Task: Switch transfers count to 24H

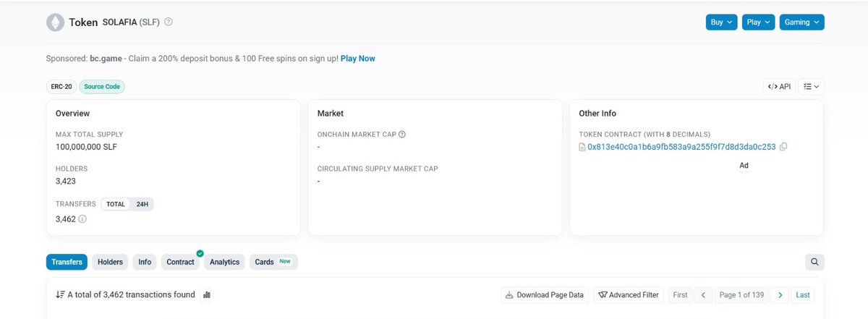Action: click(x=142, y=204)
